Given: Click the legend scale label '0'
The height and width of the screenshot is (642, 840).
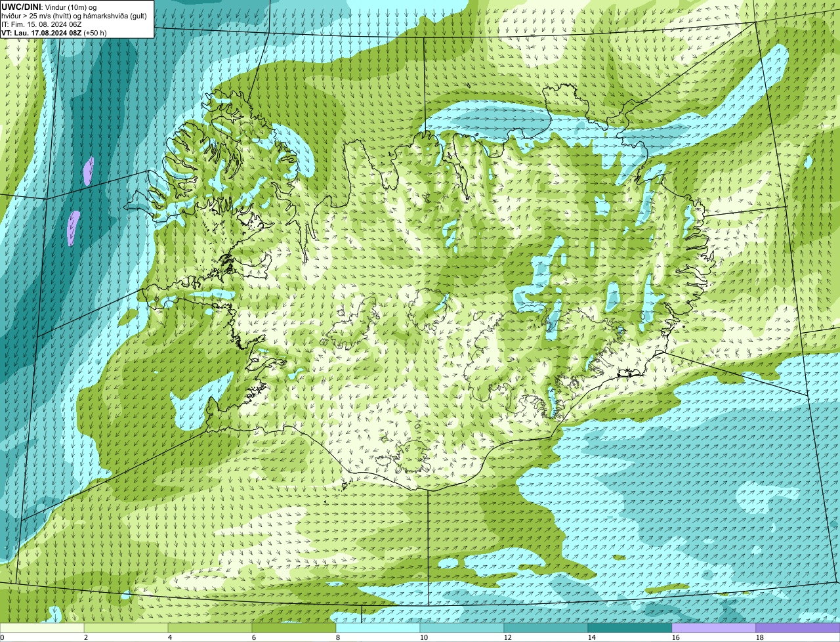Looking at the screenshot, I should click(x=2, y=637).
